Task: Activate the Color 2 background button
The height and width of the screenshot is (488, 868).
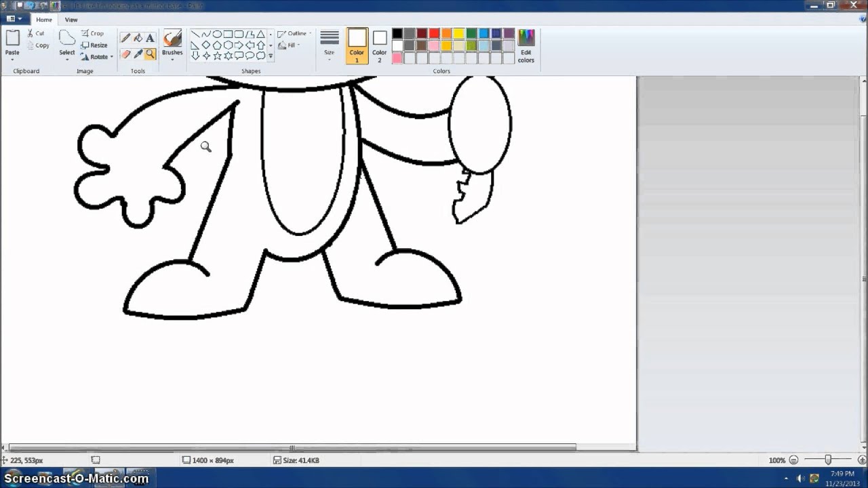Action: pos(380,46)
